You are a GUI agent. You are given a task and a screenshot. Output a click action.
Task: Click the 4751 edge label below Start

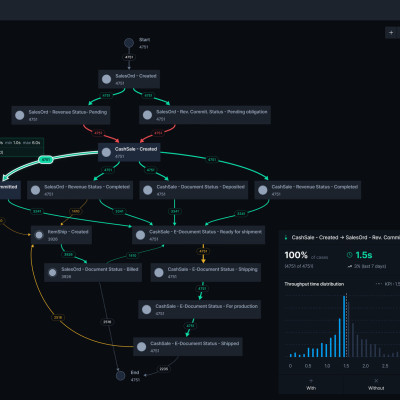(x=129, y=57)
